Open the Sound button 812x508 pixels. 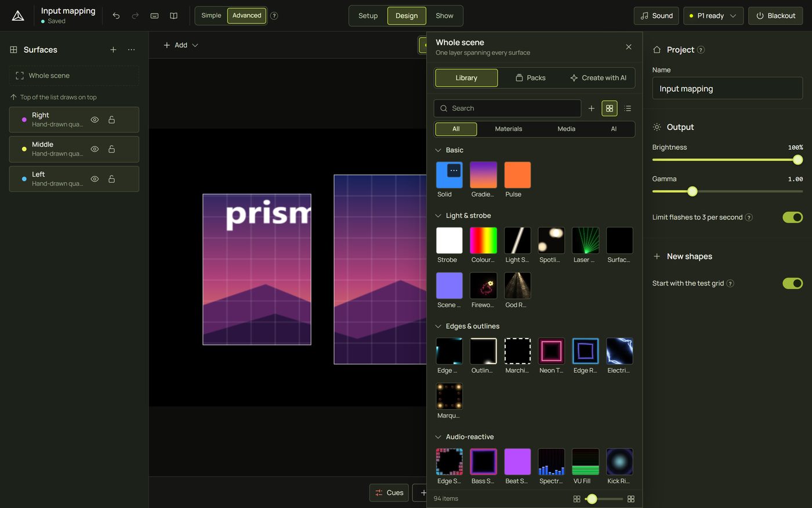coord(657,16)
